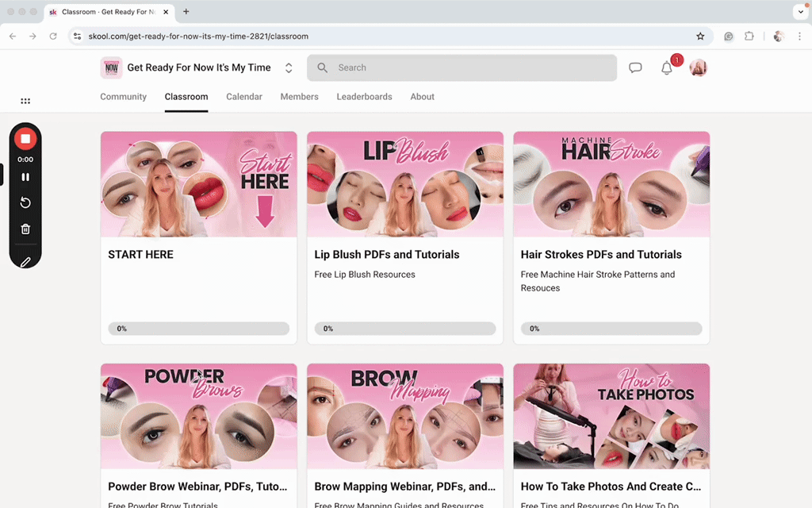Click the recorder 0:00 timer
812x508 pixels.
tap(25, 160)
